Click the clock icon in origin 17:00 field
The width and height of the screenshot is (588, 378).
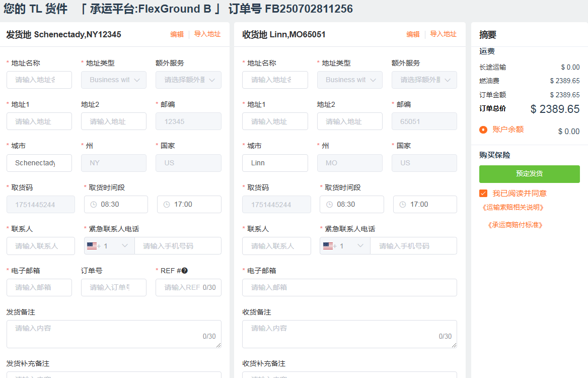tap(167, 205)
